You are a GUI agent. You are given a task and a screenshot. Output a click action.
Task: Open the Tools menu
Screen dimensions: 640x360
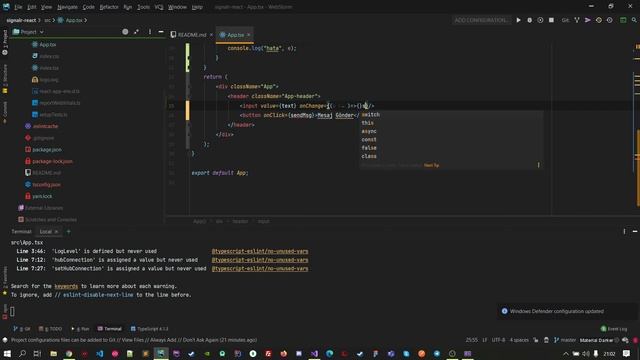pos(143,7)
